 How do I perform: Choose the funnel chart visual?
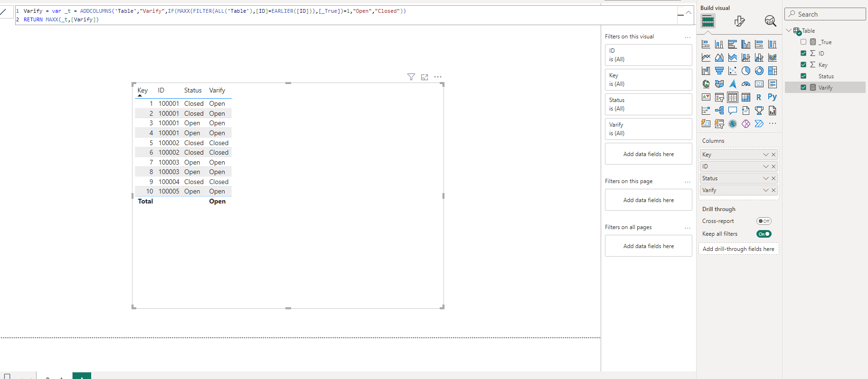(x=719, y=71)
